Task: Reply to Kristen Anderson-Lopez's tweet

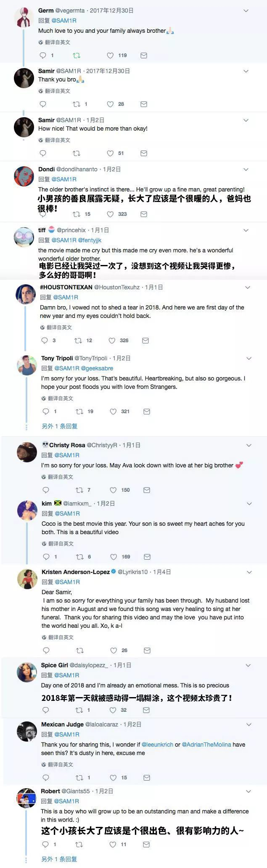Action: pos(46,650)
